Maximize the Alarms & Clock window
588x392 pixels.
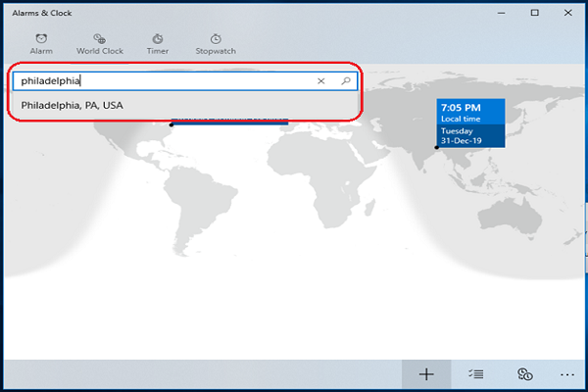coord(535,13)
